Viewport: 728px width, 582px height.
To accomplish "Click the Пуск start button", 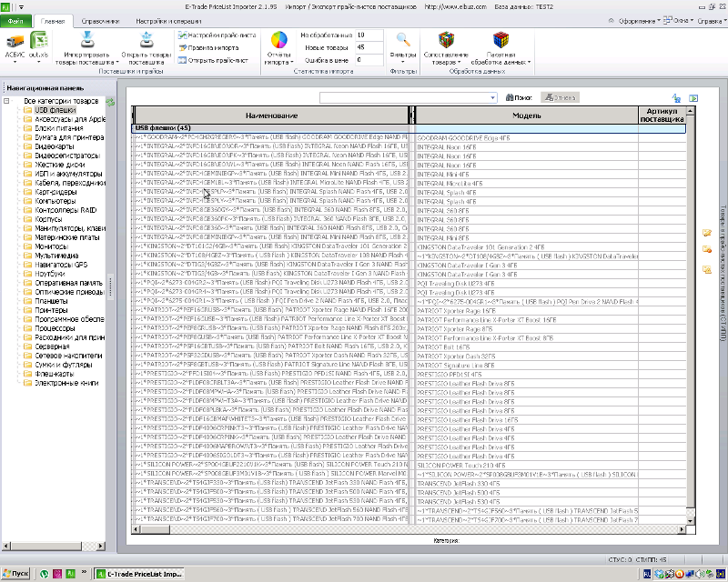I will [x=15, y=574].
